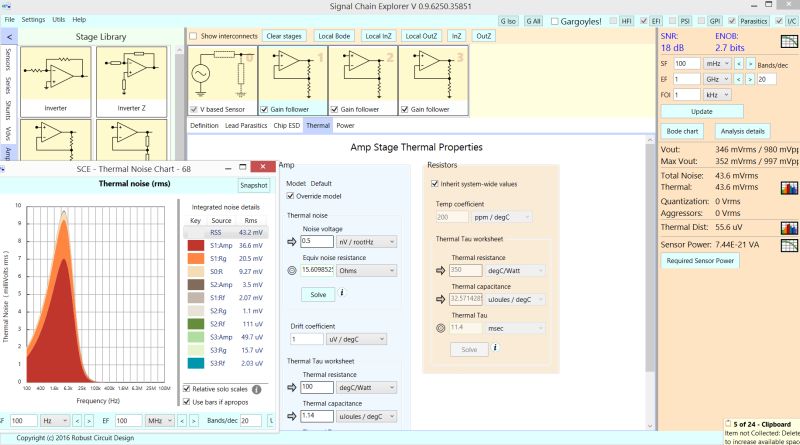Open the EF unit dropdown (GHz)
Viewport: 800px width, 445px height.
[717, 79]
